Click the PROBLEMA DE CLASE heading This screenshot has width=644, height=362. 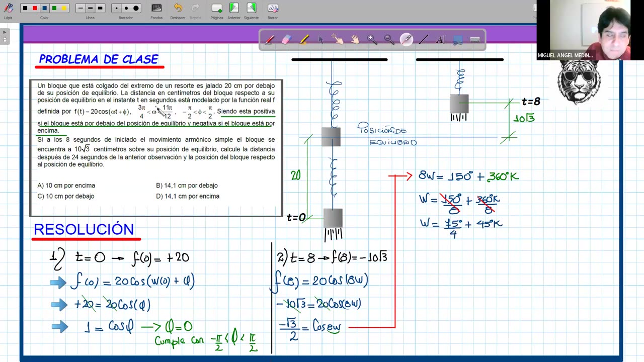tap(99, 59)
